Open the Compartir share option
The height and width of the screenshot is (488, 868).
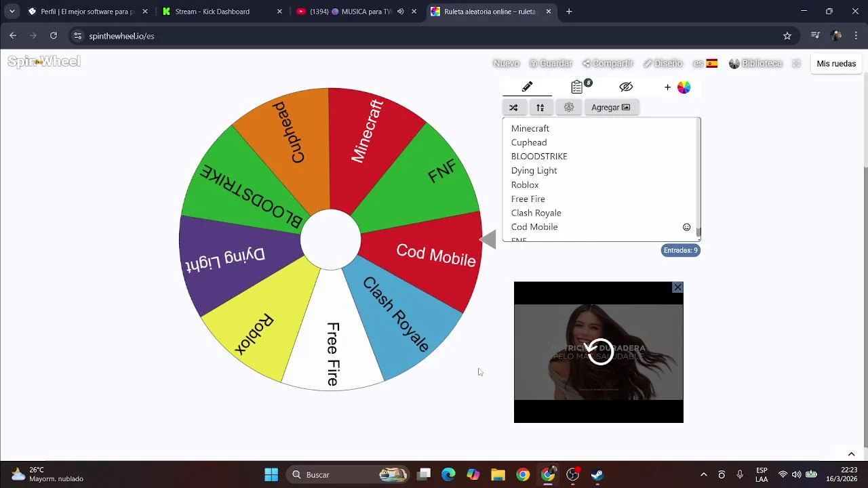608,63
